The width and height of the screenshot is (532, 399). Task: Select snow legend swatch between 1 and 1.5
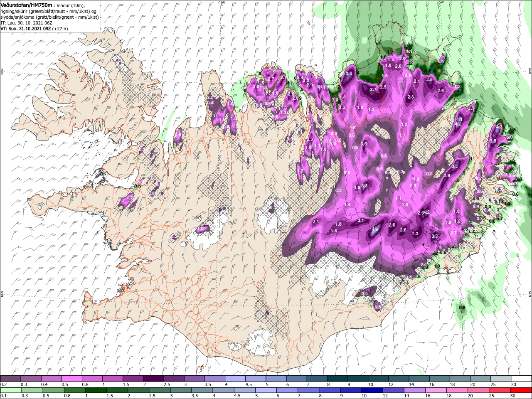tap(112, 379)
